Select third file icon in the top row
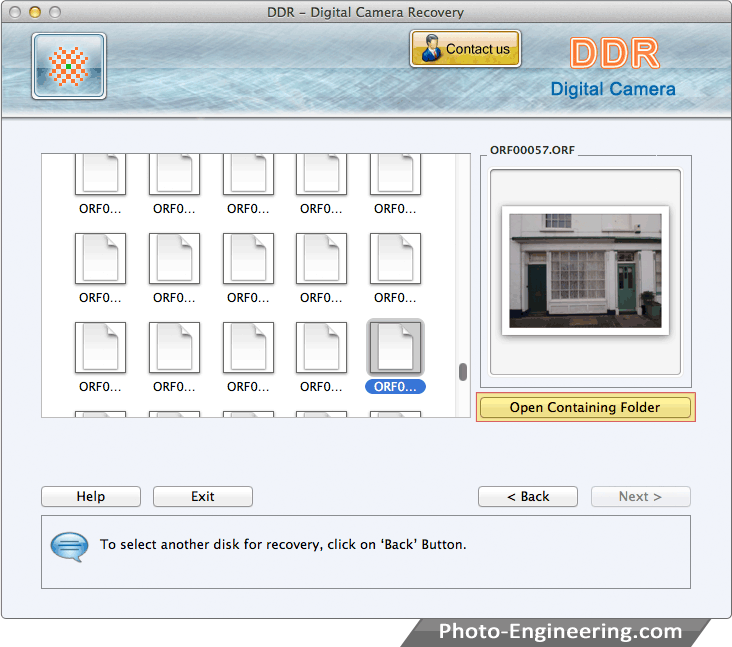Image resolution: width=732 pixels, height=647 pixels. [248, 174]
